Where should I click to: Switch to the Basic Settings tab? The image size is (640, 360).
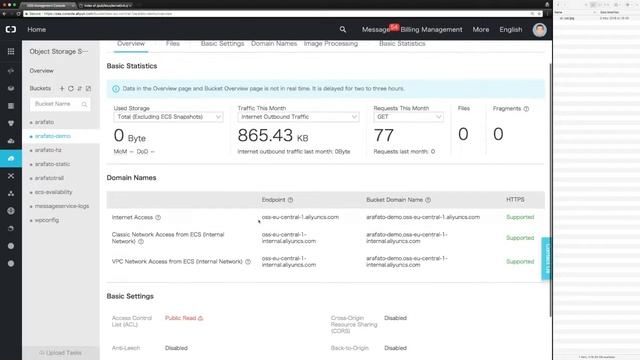[222, 44]
